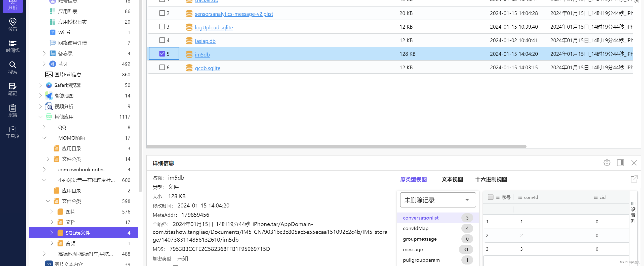Pop out the detail view in new window

point(634,179)
